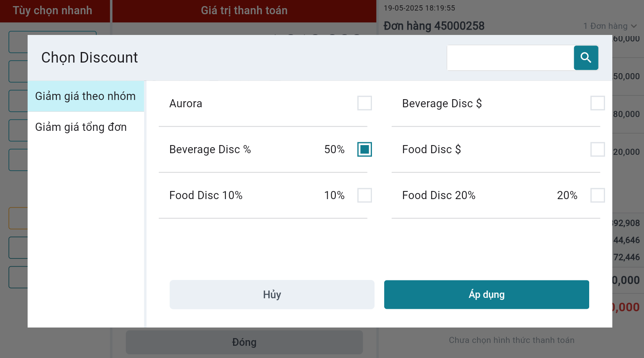This screenshot has width=644, height=358.
Task: Click the 'Áp dụng' apply button
Action: click(486, 295)
